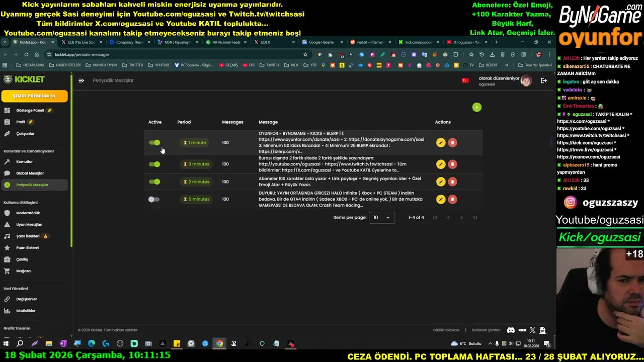644x362 pixels.
Task: Open İstatistikler in the sidebar
Action: coord(34,311)
